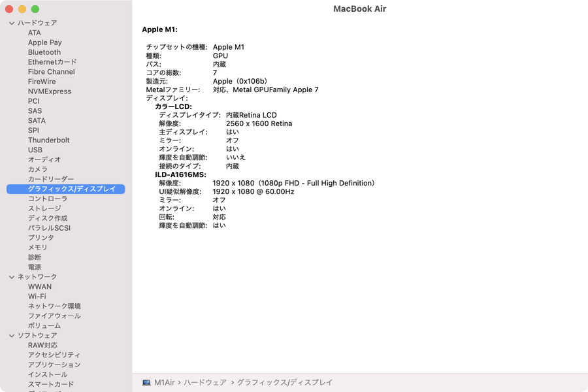
Task: Minimize the MacBook Air window
Action: tap(22, 9)
